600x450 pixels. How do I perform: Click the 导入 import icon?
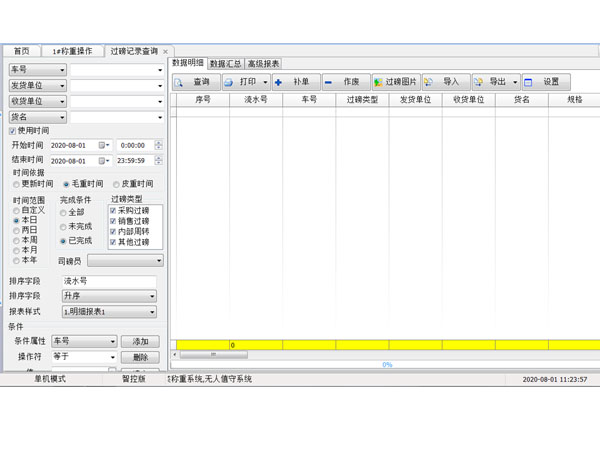429,82
